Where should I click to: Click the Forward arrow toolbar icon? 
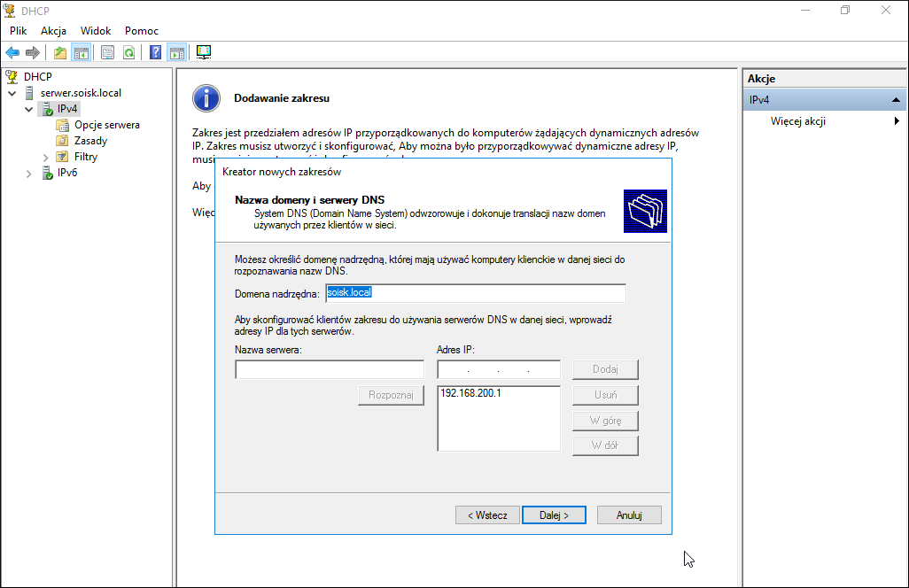point(33,53)
